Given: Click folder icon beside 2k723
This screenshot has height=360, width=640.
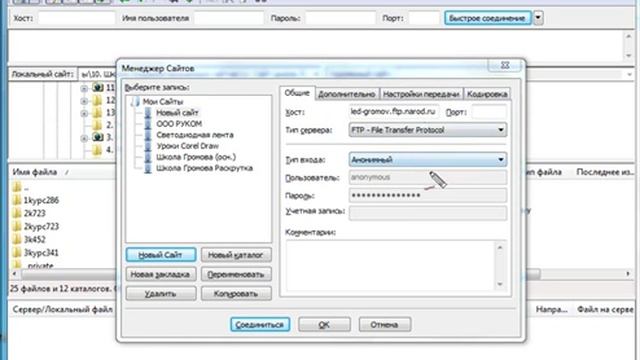Looking at the screenshot, I should [17, 213].
